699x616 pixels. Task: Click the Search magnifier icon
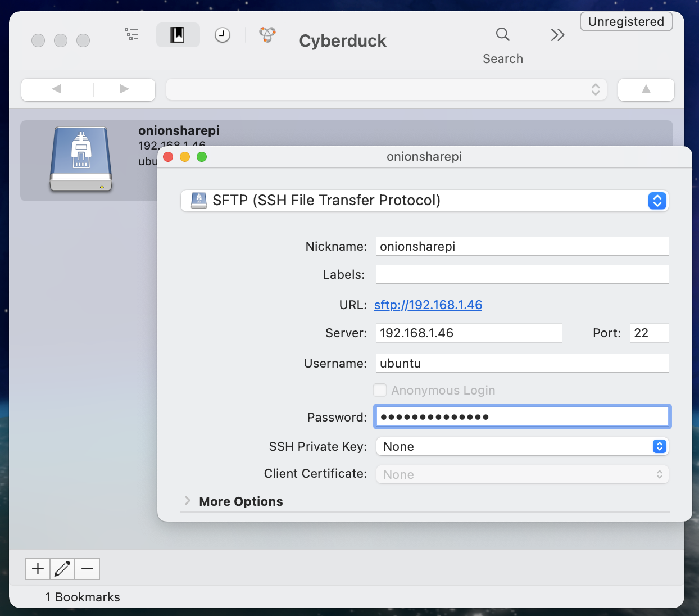503,35
